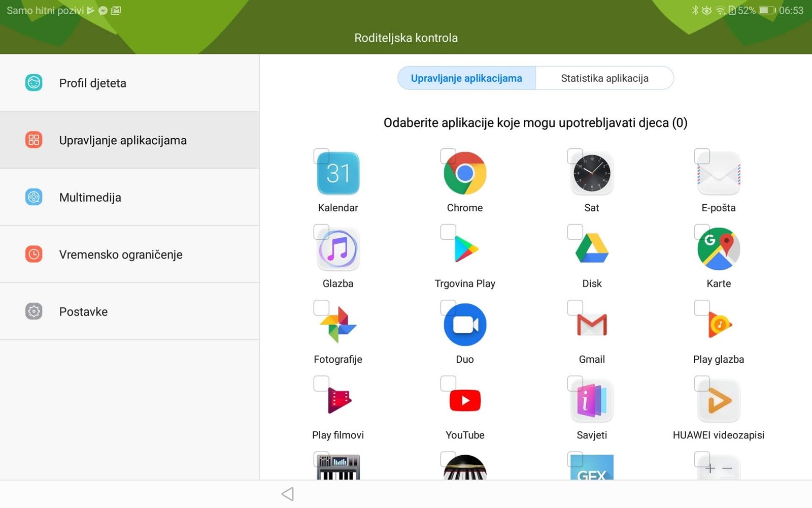Enable the Savjeti checkbox
The image size is (812, 508).
coord(575,383)
